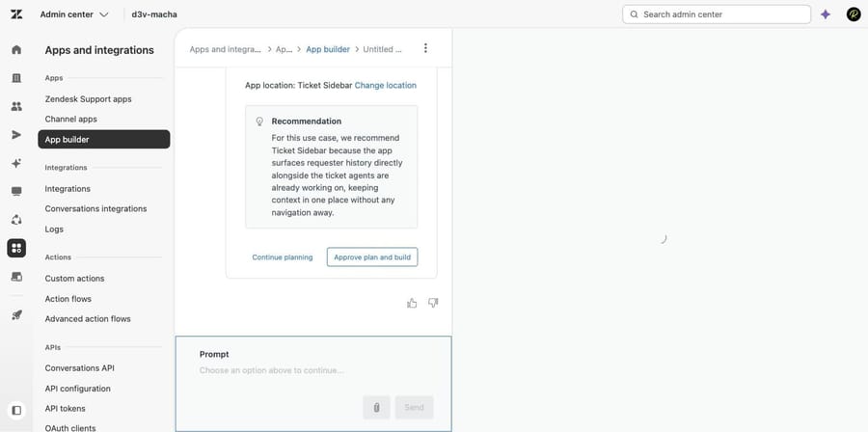Click the Send button
Viewport: 868px width, 432px height.
[414, 407]
